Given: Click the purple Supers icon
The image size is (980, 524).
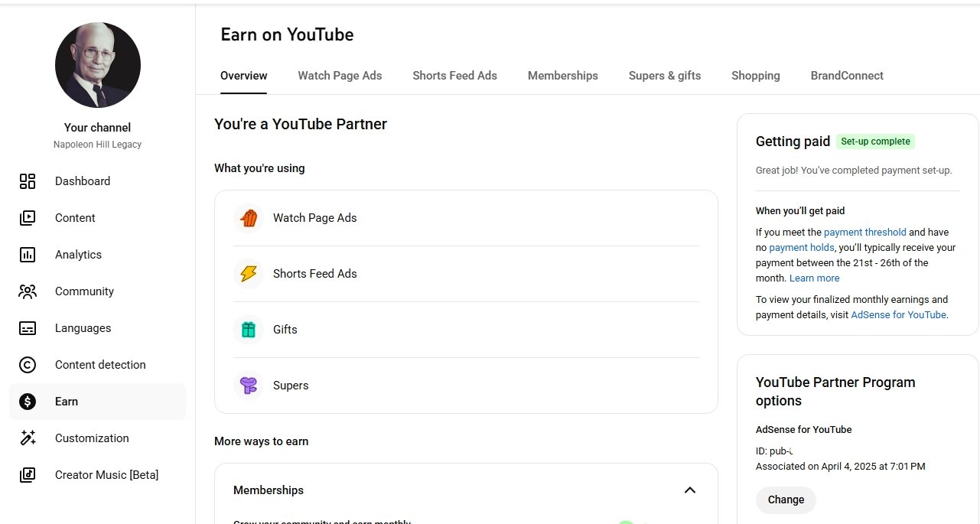Looking at the screenshot, I should point(249,386).
